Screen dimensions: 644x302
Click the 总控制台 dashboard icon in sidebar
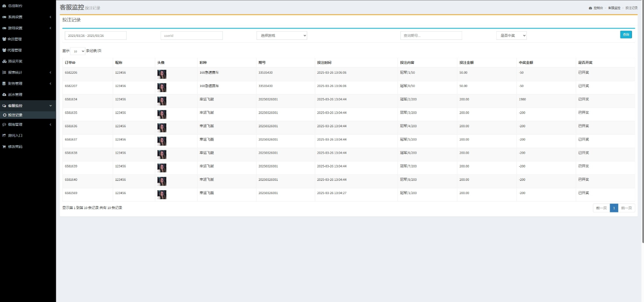tap(4, 6)
